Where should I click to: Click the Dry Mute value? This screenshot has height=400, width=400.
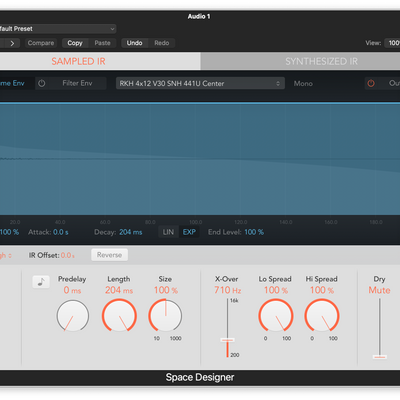tap(379, 290)
